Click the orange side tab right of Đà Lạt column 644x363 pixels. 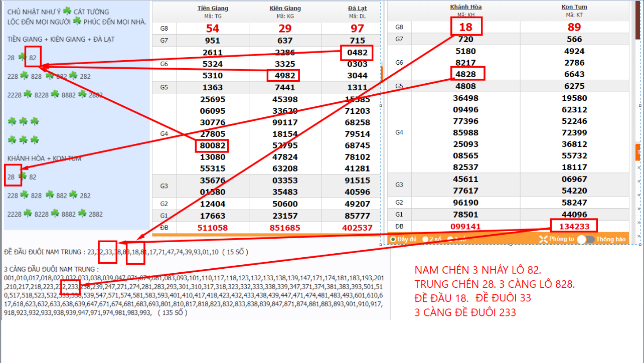click(381, 73)
